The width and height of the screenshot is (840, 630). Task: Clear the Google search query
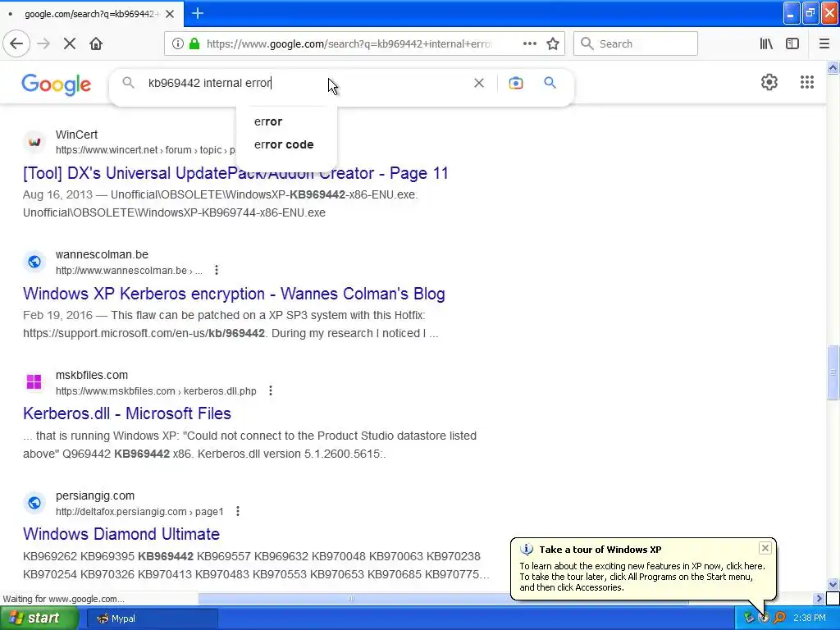coord(479,83)
